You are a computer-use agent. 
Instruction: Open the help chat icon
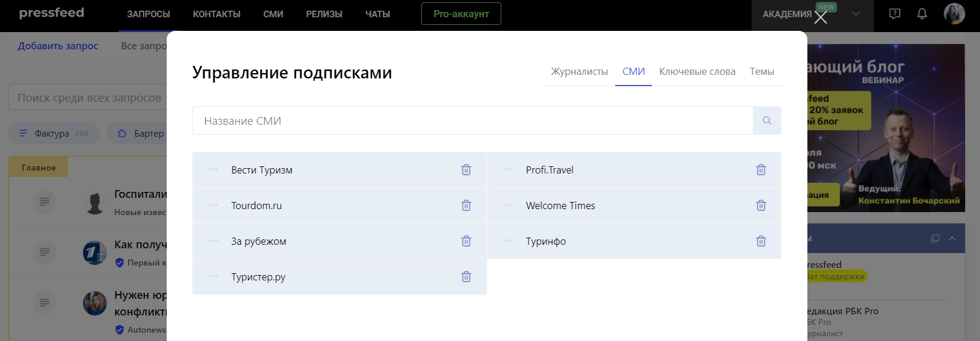click(x=895, y=14)
